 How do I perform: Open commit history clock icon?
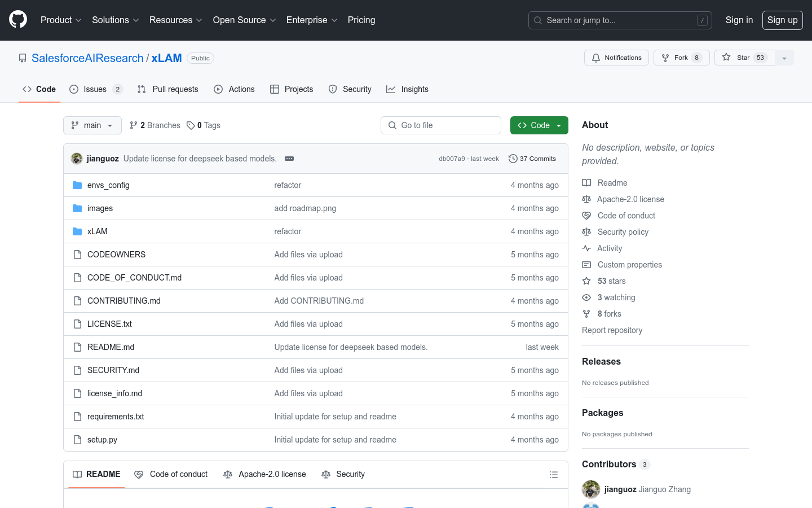513,159
